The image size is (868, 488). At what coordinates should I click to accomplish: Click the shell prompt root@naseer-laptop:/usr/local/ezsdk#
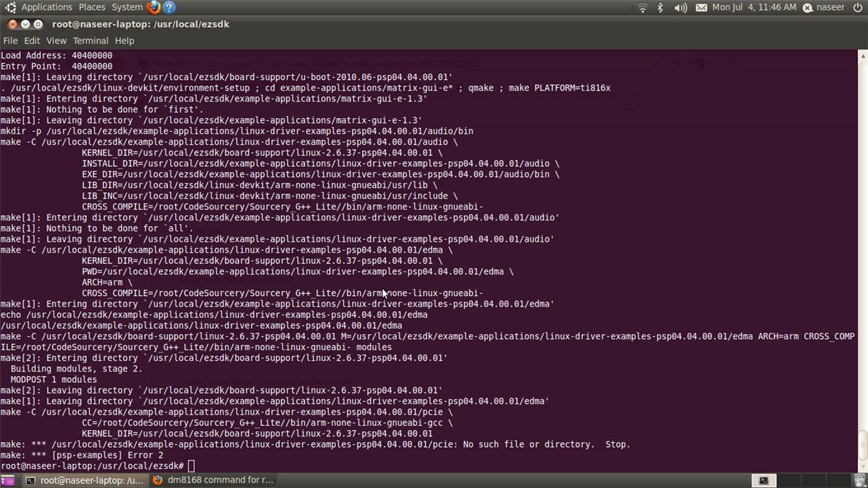92,466
